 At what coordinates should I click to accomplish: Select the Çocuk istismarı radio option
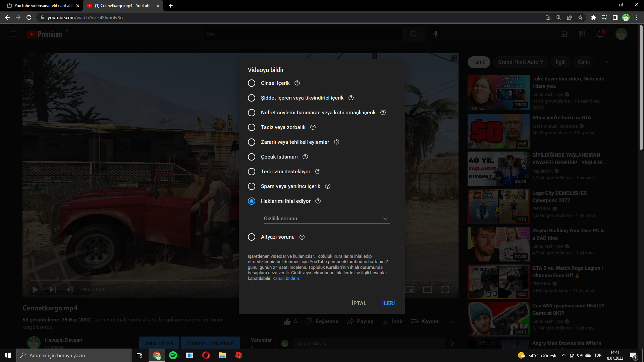tap(252, 157)
